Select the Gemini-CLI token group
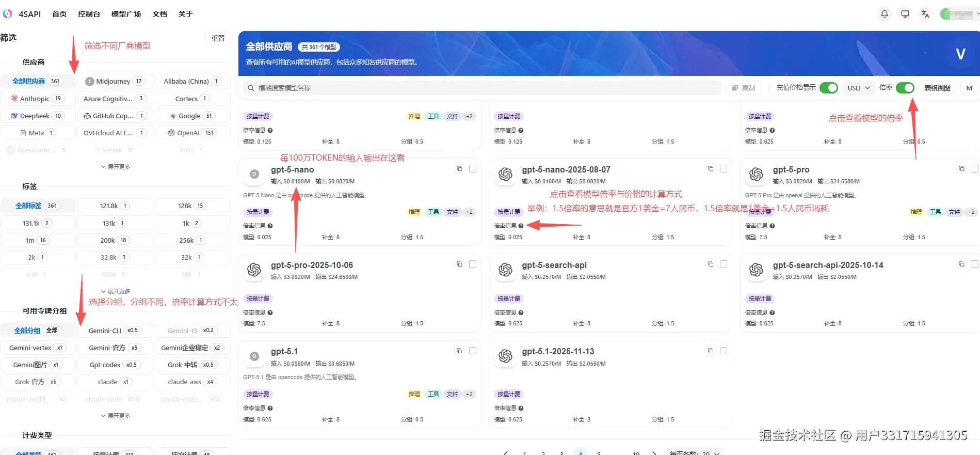This screenshot has height=455, width=980. click(115, 331)
